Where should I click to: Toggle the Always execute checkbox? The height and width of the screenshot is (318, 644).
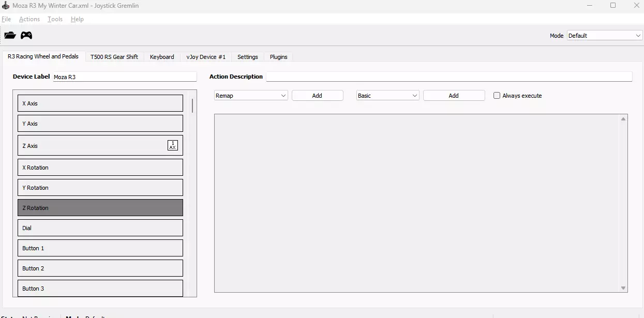pyautogui.click(x=497, y=96)
